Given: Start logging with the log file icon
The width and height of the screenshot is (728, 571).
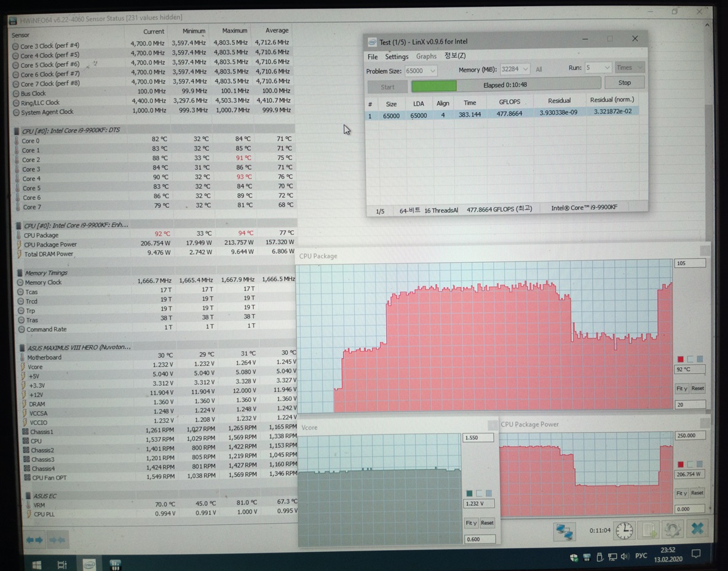Looking at the screenshot, I should pos(649,530).
